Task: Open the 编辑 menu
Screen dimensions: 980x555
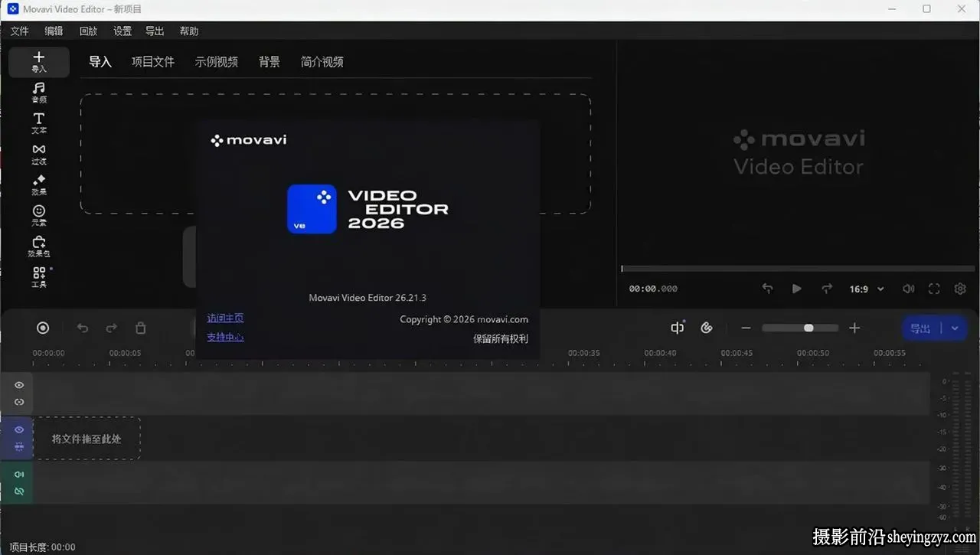Action: pyautogui.click(x=54, y=31)
